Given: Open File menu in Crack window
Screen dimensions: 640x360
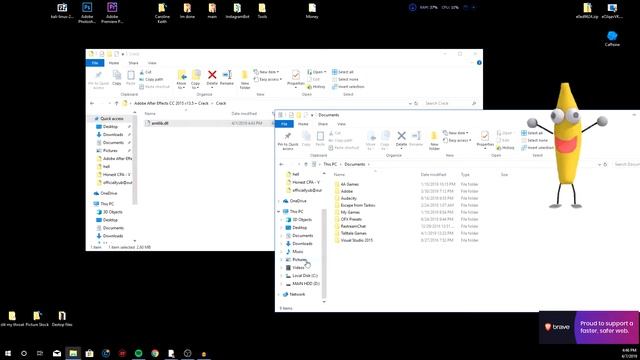Looking at the screenshot, I should click(x=95, y=63).
